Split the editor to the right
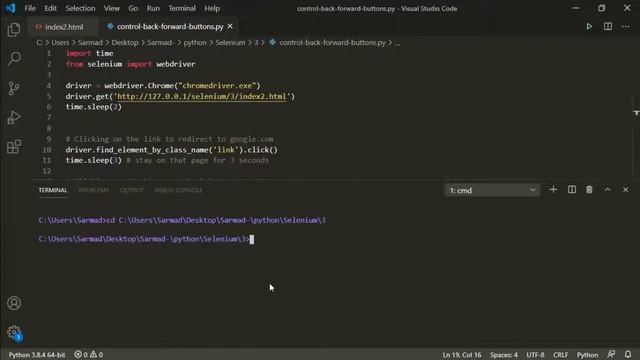The image size is (640, 360). 608,27
